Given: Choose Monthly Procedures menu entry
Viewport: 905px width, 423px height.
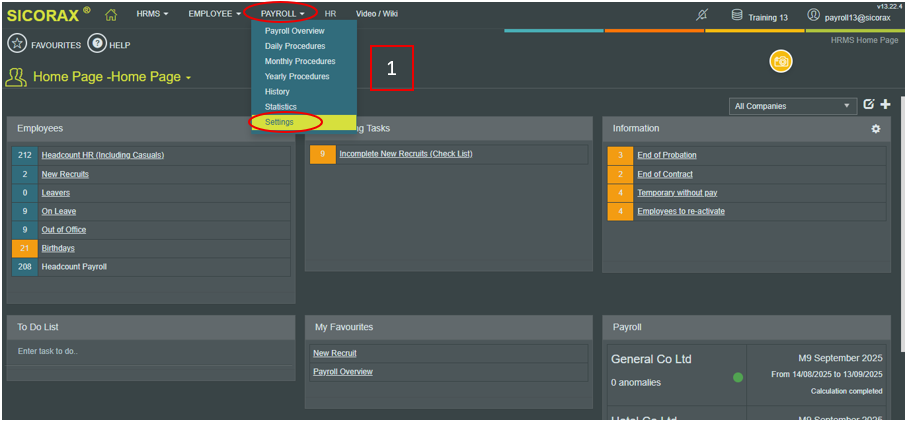Looking at the screenshot, I should pyautogui.click(x=300, y=61).
